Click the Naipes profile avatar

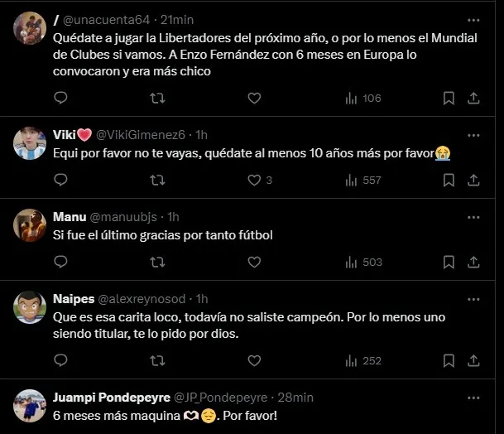point(30,307)
